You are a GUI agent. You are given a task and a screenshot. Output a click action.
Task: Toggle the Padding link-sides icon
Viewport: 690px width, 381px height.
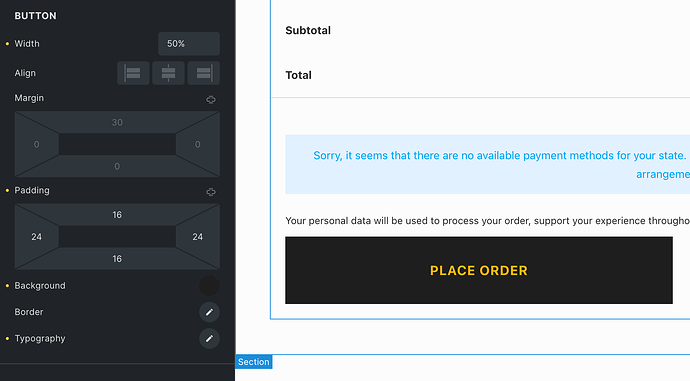tap(211, 192)
